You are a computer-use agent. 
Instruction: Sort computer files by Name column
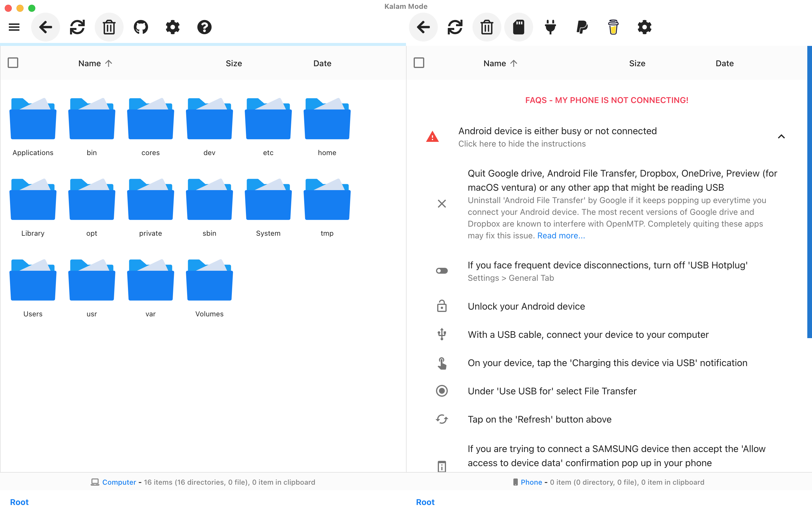click(90, 63)
